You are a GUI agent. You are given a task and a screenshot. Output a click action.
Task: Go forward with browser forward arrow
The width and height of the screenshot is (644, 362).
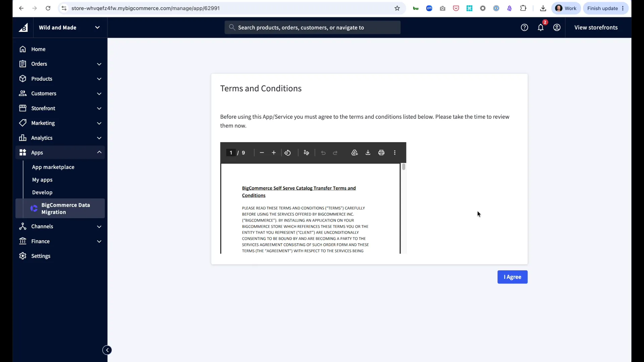(35, 8)
